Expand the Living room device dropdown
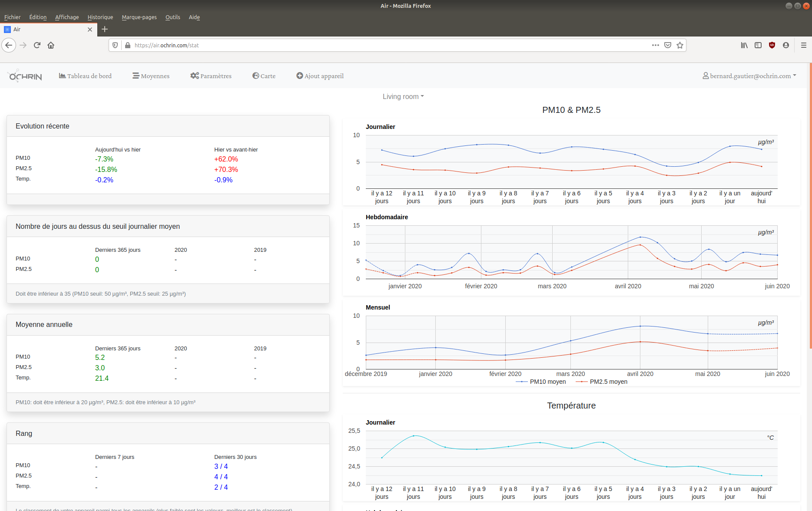The image size is (812, 511). pyautogui.click(x=403, y=97)
